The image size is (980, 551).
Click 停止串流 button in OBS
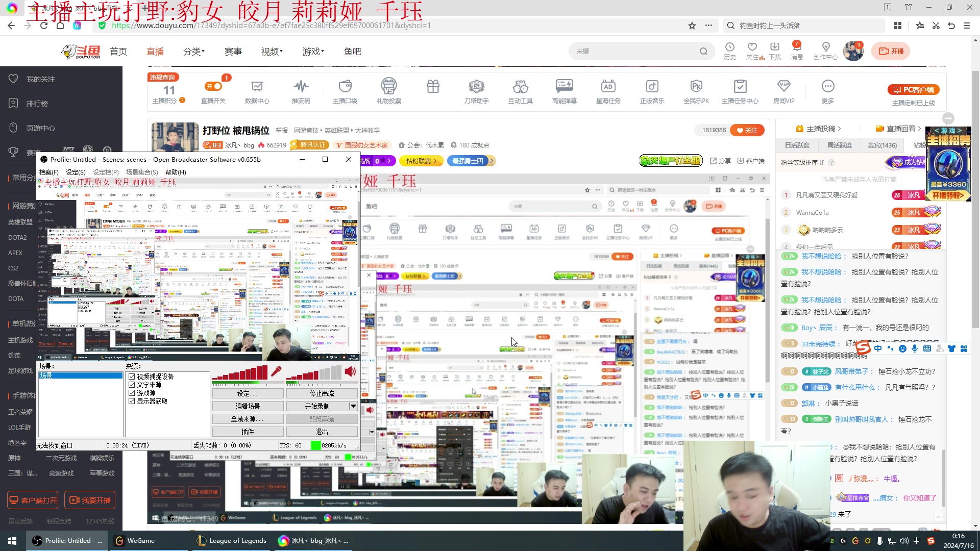pos(322,393)
